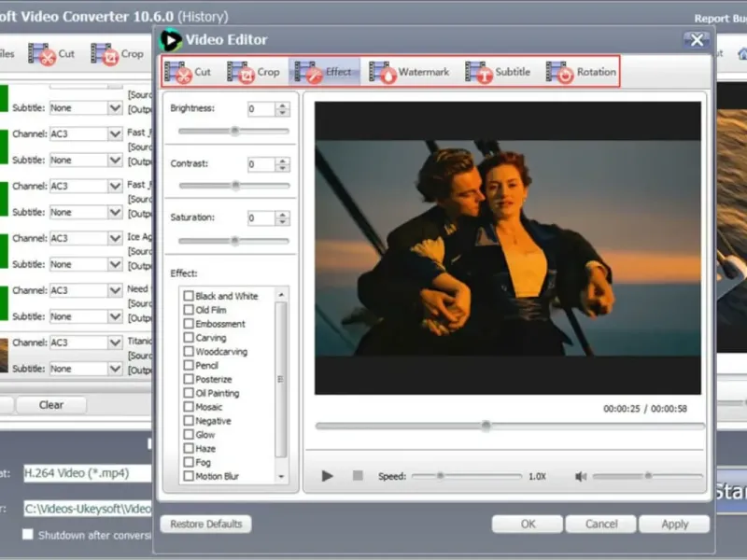Click the effect list scroll-up arrow
Screen dimensions: 747x560
pyautogui.click(x=281, y=295)
